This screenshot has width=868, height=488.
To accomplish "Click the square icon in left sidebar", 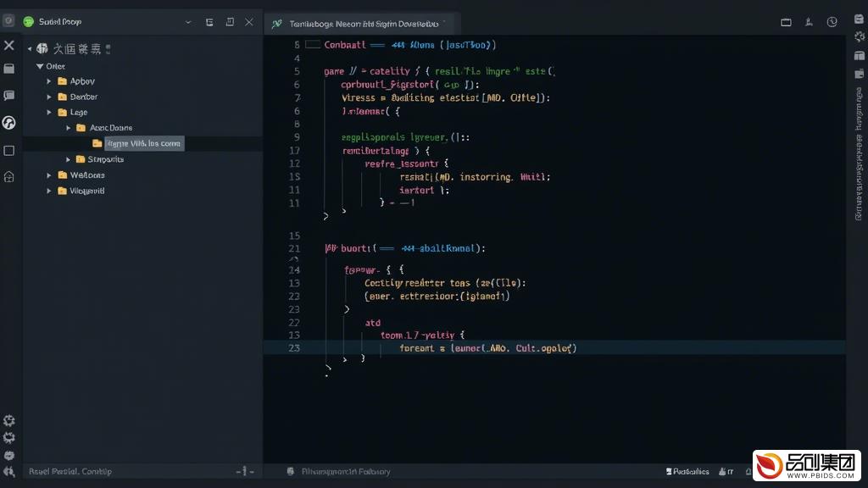I will (x=8, y=151).
